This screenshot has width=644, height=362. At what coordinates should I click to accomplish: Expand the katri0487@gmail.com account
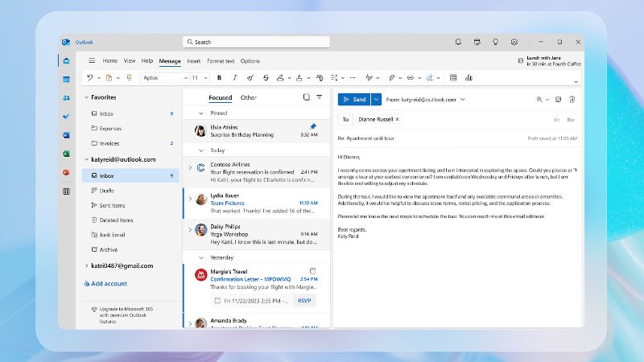pos(86,265)
